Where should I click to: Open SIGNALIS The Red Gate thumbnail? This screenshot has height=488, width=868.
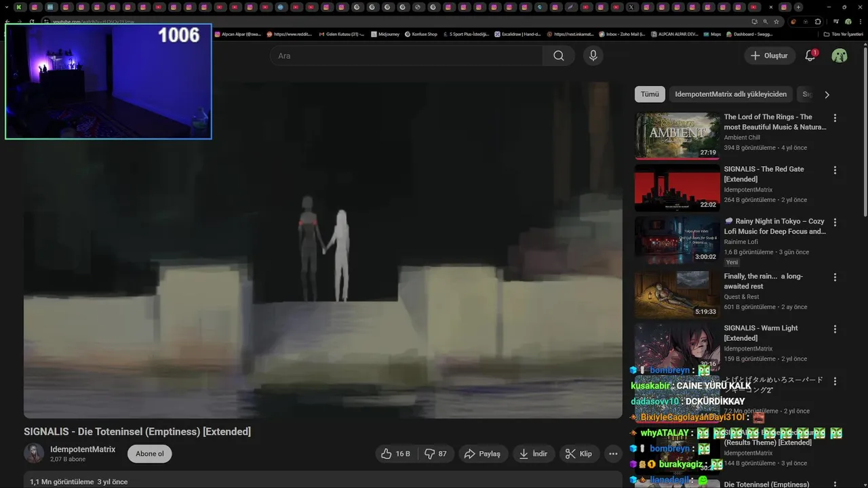coord(677,188)
